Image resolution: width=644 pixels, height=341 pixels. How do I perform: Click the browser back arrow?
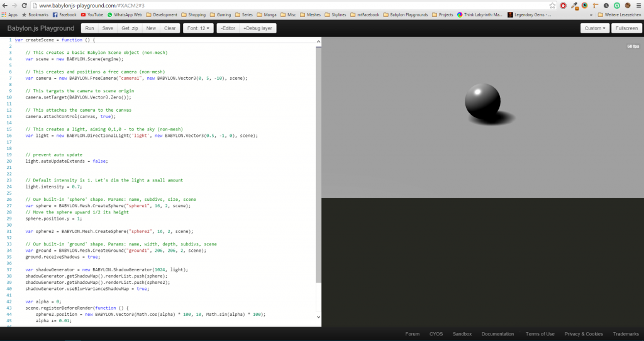tap(4, 5)
